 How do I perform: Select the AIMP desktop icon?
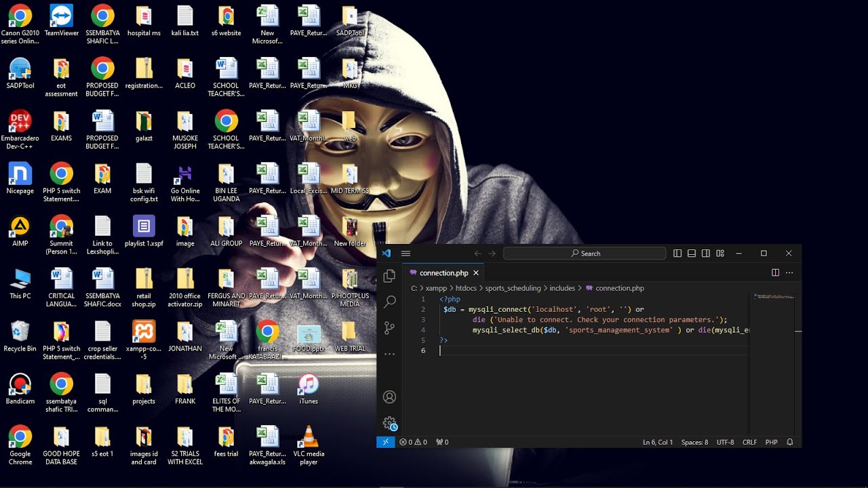(20, 231)
